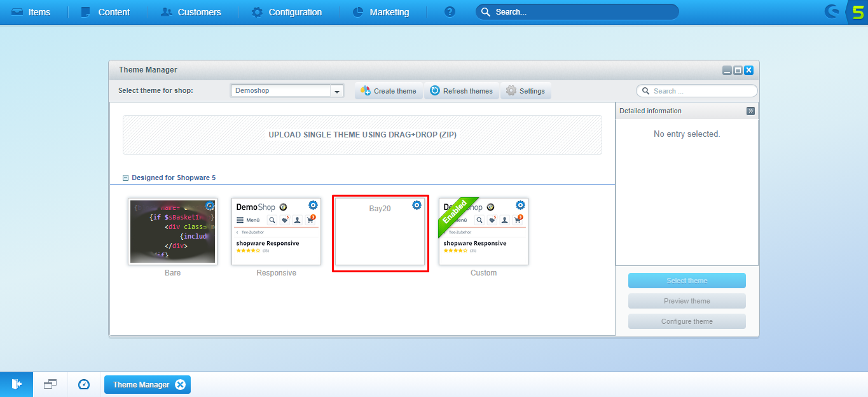This screenshot has width=868, height=397.
Task: Open configuration gear on Bay20 theme
Action: click(417, 205)
